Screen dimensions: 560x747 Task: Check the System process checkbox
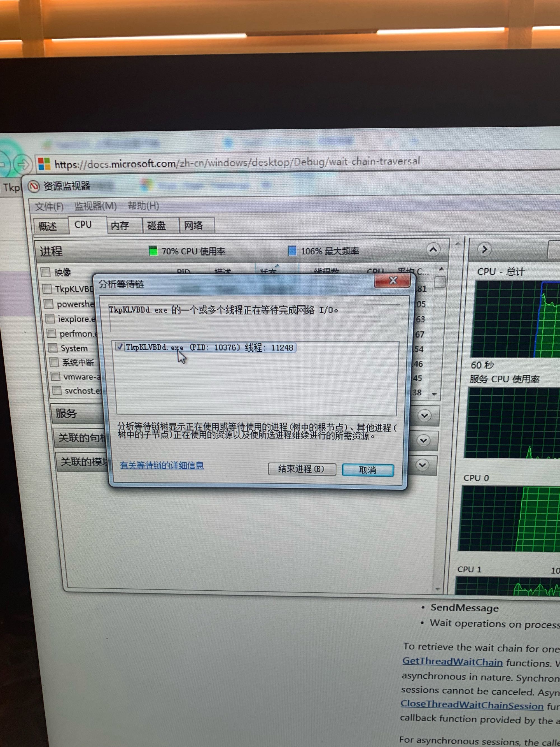pyautogui.click(x=53, y=348)
